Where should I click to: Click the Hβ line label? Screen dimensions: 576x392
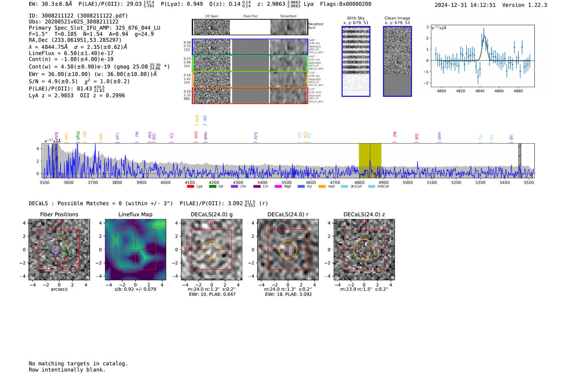pyautogui.click(x=511, y=138)
